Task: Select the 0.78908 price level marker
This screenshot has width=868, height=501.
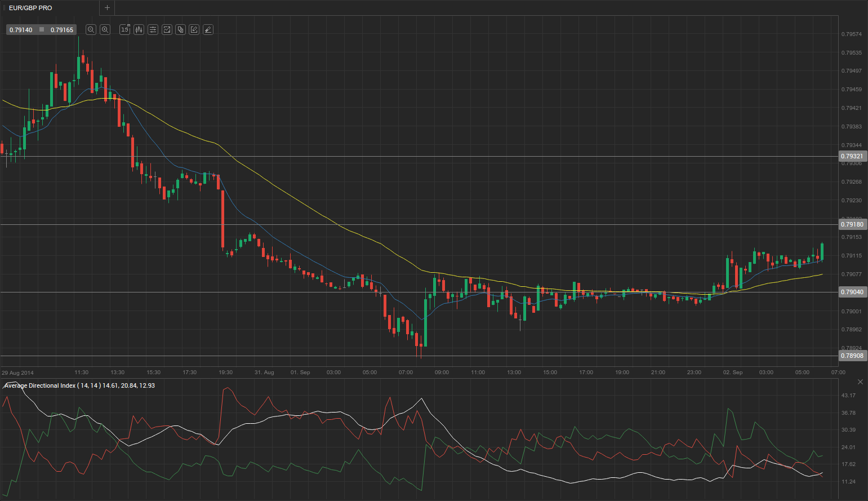Action: (x=852, y=356)
